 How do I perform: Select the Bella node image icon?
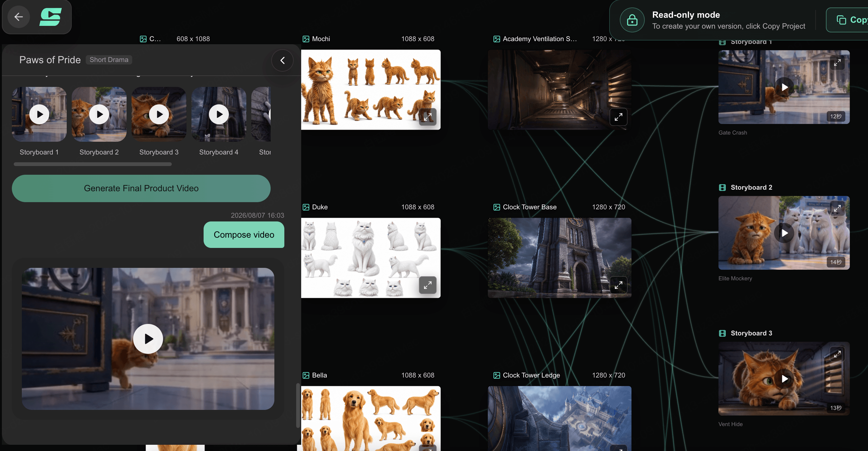(306, 375)
